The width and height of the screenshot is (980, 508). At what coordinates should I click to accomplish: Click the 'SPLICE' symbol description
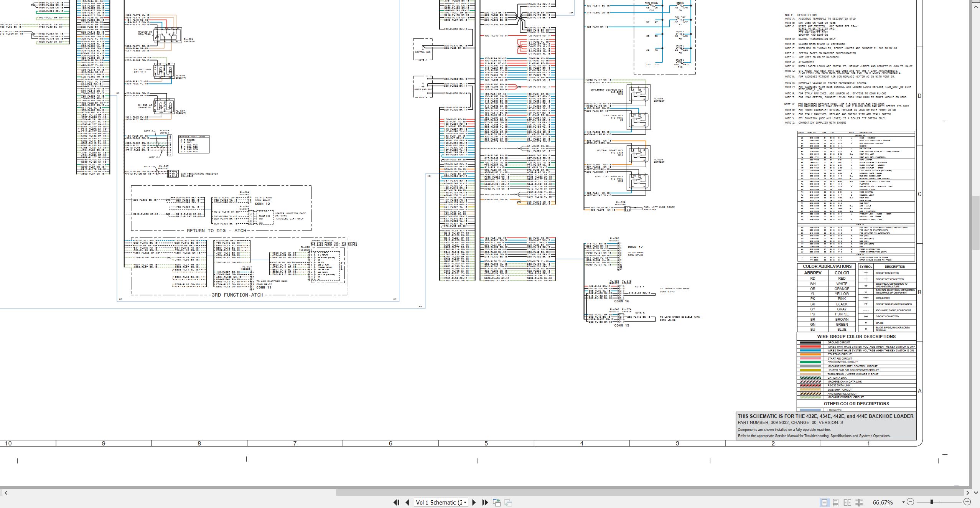pos(880,323)
